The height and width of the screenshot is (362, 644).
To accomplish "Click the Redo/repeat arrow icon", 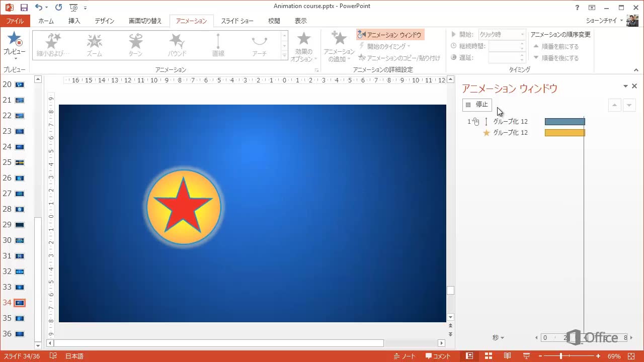I will (58, 8).
